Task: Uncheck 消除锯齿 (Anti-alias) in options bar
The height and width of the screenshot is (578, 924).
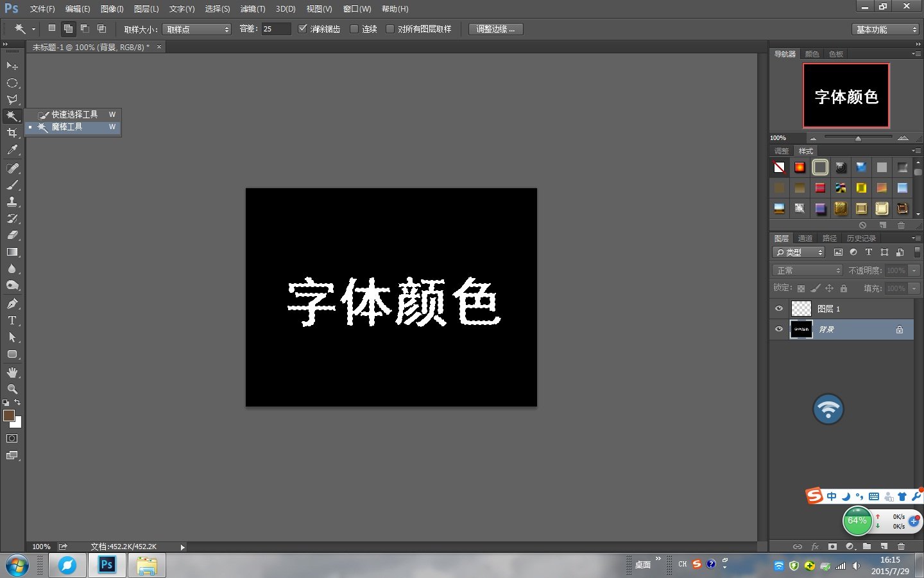Action: tap(302, 28)
